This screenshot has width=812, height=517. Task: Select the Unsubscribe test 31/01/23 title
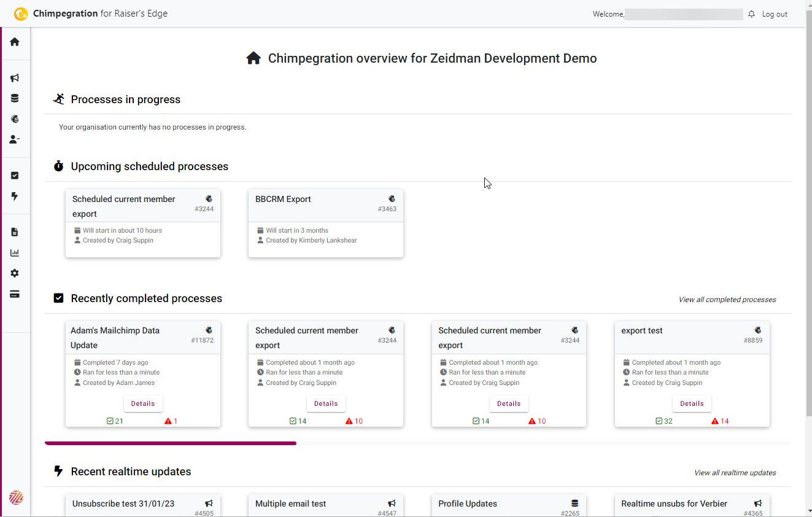(123, 503)
